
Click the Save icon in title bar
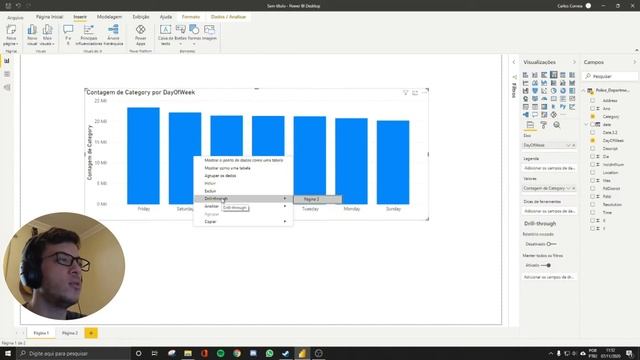8,6
